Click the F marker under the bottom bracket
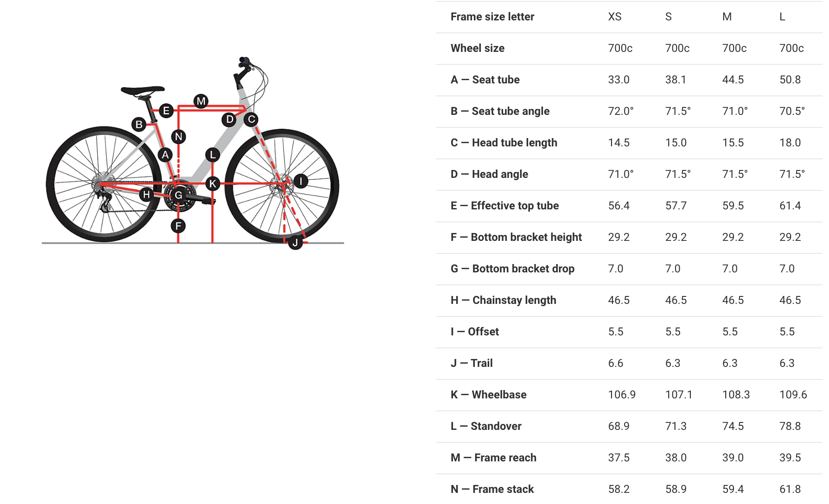The image size is (829, 504). tap(178, 226)
